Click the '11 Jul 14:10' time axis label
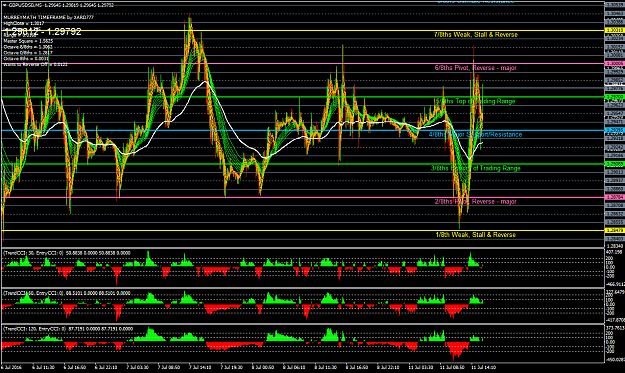The width and height of the screenshot is (625, 373). point(483,367)
